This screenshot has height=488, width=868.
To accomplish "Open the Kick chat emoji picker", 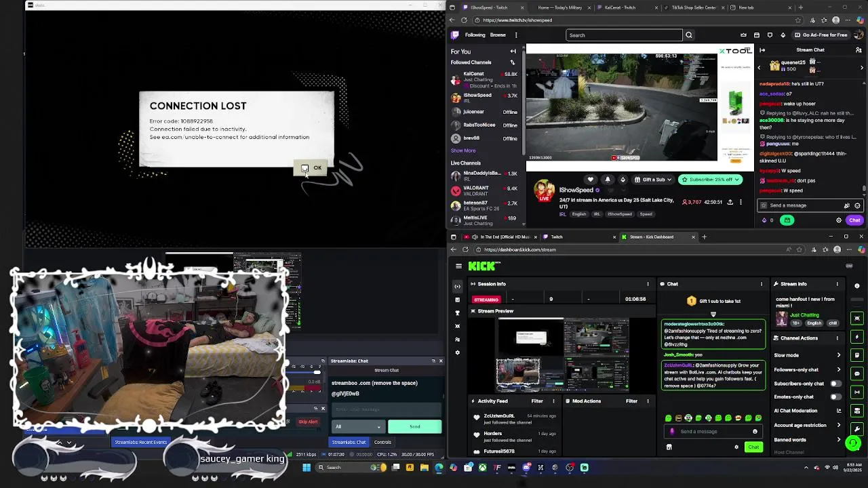I will (x=755, y=432).
